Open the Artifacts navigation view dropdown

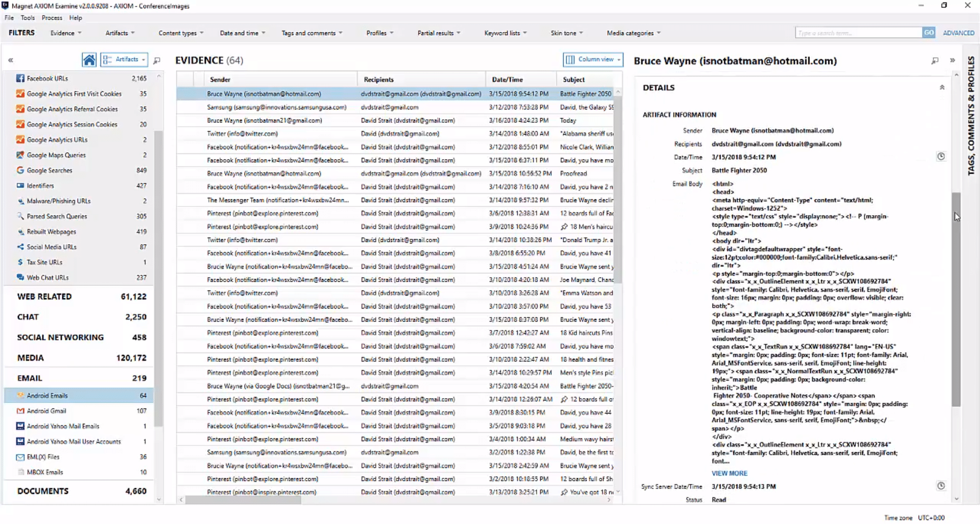pos(124,59)
